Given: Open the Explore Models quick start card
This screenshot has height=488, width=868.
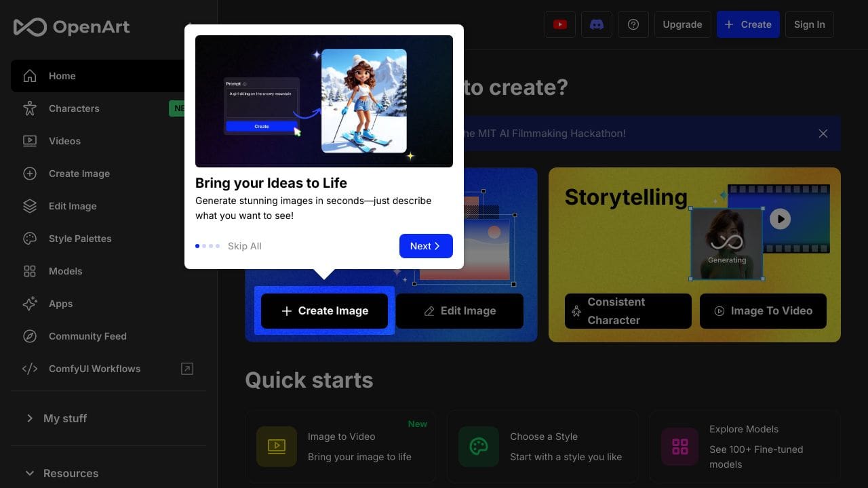Looking at the screenshot, I should click(745, 447).
